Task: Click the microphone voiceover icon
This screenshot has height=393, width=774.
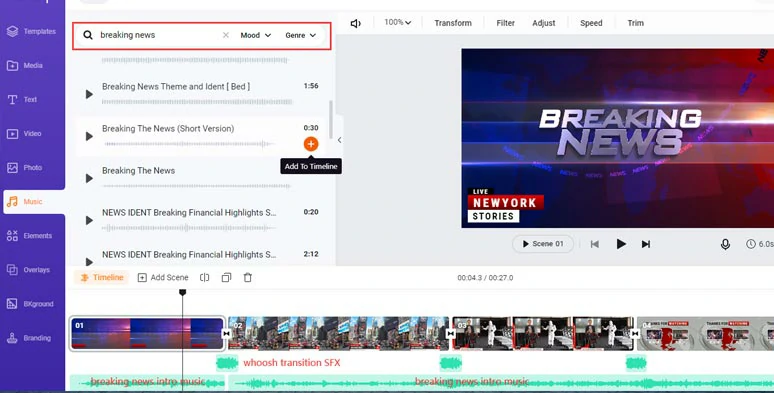Action: coord(725,244)
